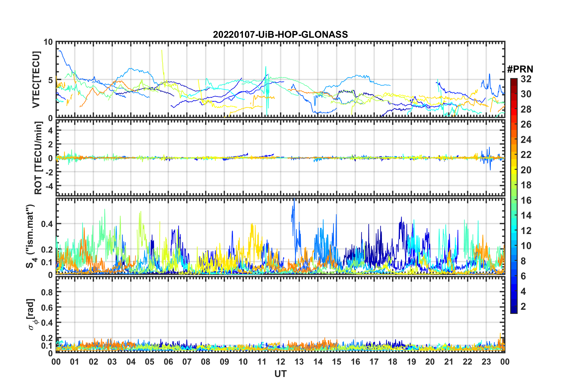Click colorbar tick label 16
Screen dimensions: 561x392
point(526,200)
